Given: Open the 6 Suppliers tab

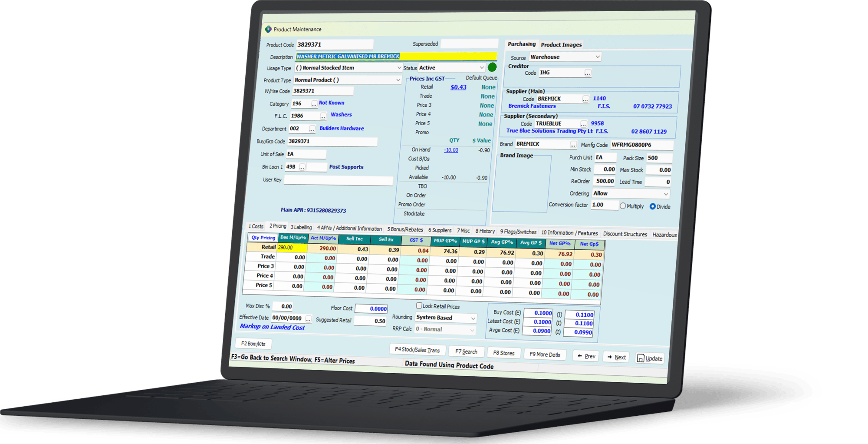Looking at the screenshot, I should [x=440, y=230].
